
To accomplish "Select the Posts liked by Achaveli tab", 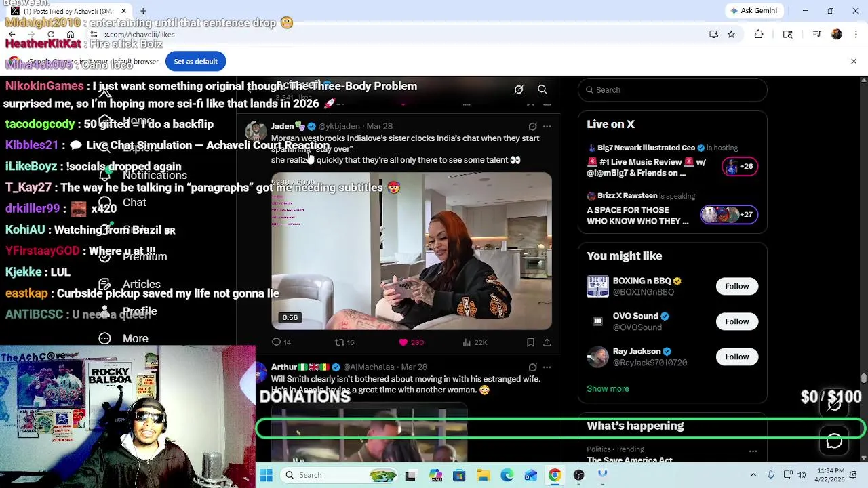I will click(x=66, y=11).
